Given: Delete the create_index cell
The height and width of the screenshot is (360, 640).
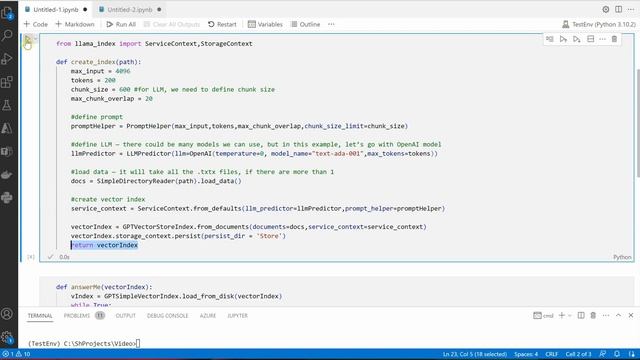Looking at the screenshot, I should (614, 39).
